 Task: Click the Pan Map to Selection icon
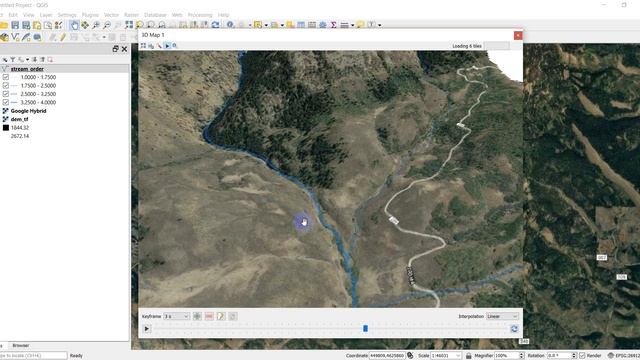click(85, 25)
